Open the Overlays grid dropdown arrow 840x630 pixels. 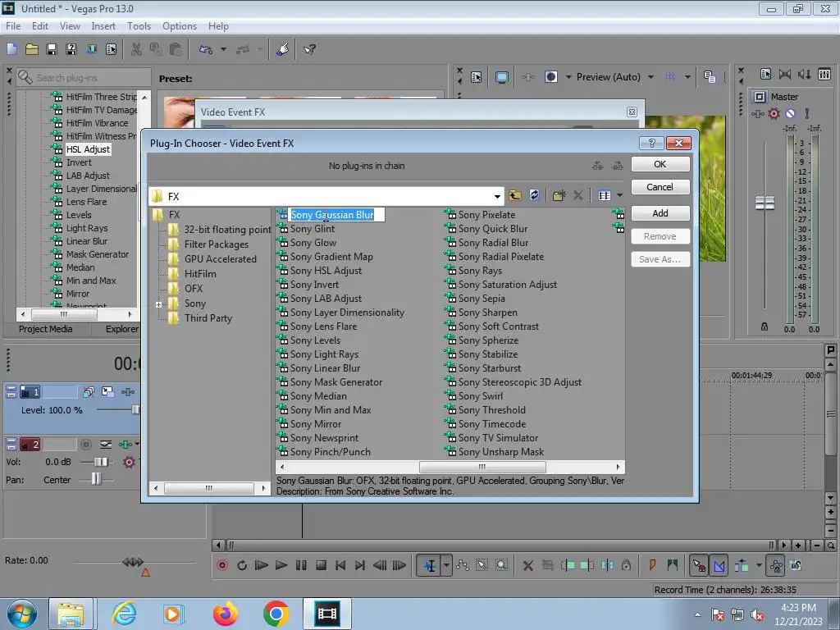(687, 77)
